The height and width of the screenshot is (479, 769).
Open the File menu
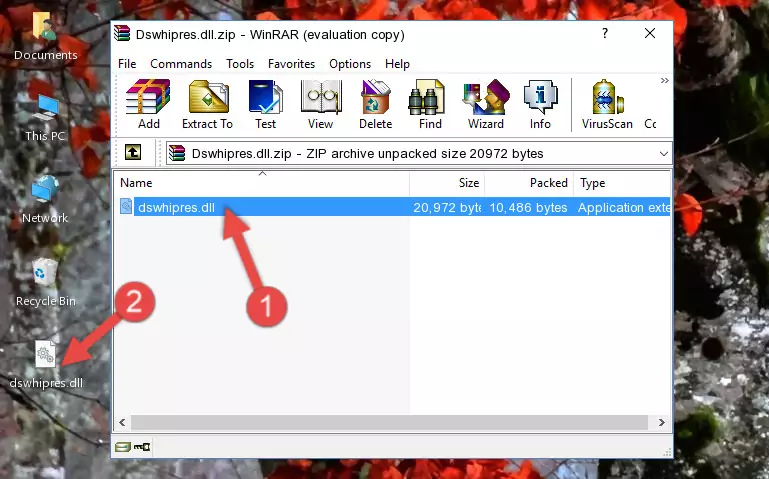pos(127,64)
